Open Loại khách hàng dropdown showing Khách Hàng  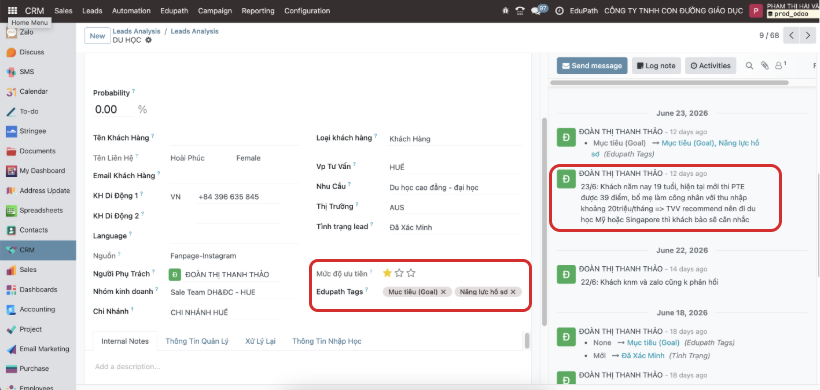pos(455,139)
